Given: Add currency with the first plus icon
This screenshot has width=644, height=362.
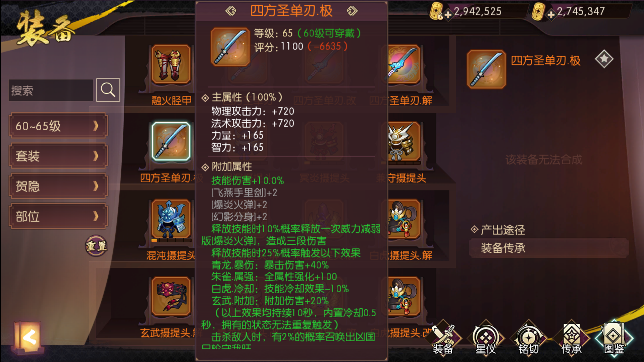Looking at the screenshot, I should tap(448, 15).
